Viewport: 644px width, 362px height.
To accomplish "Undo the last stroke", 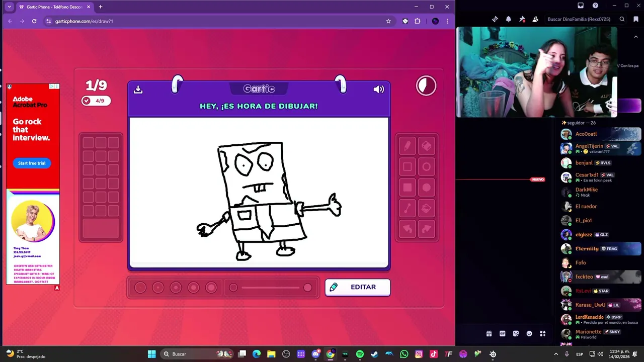I will point(408,229).
